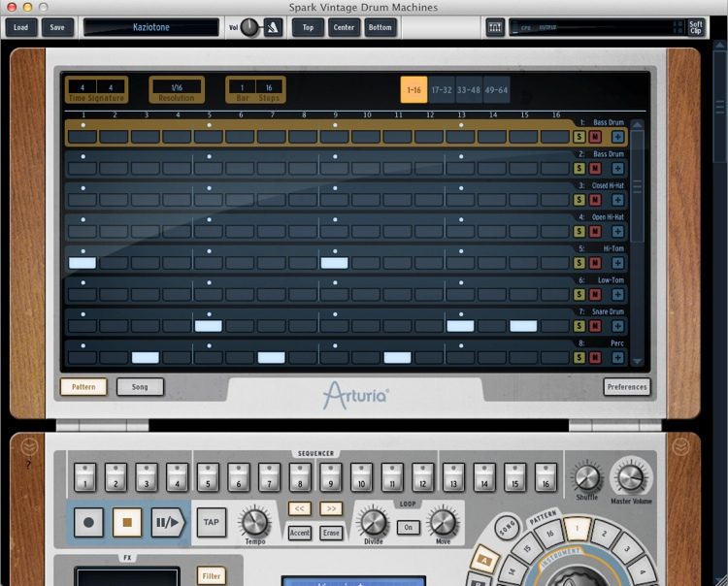Expand the Hi-Tom plus icon
The height and width of the screenshot is (586, 728).
617,263
